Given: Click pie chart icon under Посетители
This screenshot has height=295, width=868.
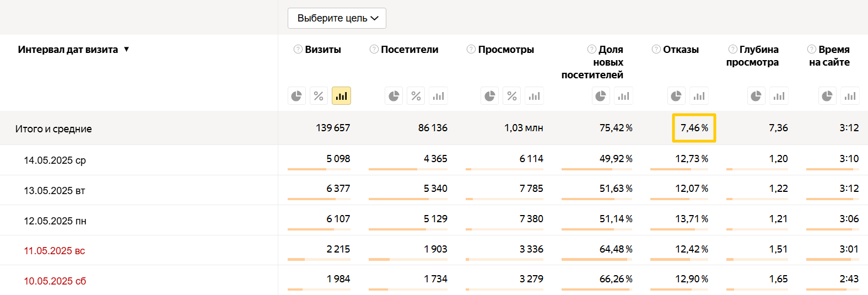Looking at the screenshot, I should click(393, 96).
